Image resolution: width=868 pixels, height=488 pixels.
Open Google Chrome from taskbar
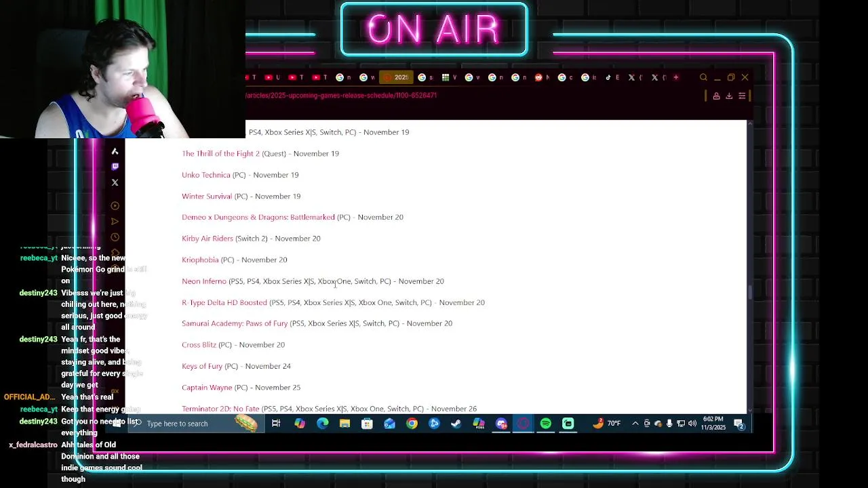(412, 424)
